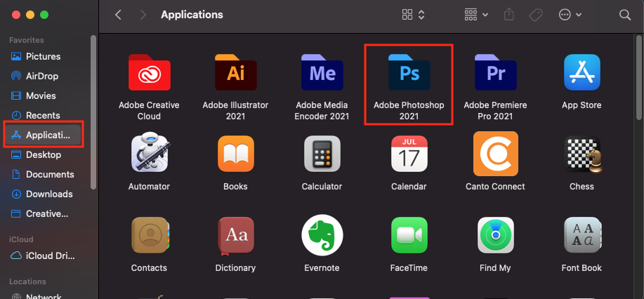Screen dimensions: 644x299
Task: Open the Adobe Media Encoder 2021 folder
Action: pos(322,72)
